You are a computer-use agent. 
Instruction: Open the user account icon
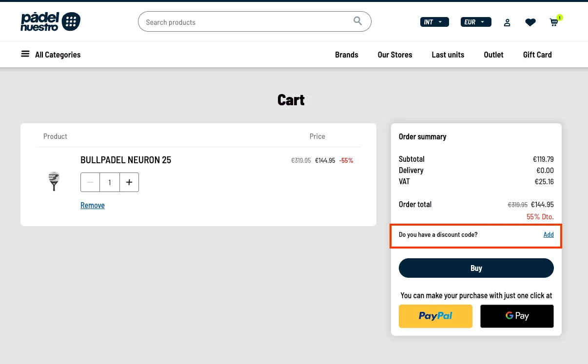507,22
